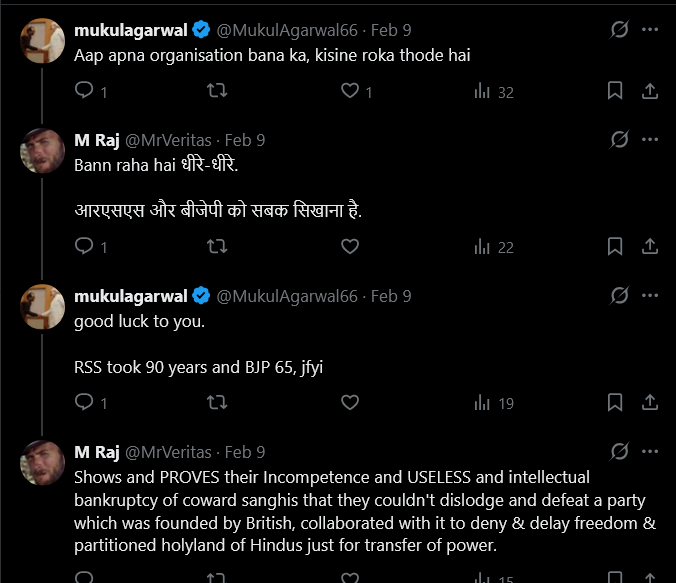Open more options on first tweet
Viewport: 676px width, 583px height.
[x=651, y=30]
